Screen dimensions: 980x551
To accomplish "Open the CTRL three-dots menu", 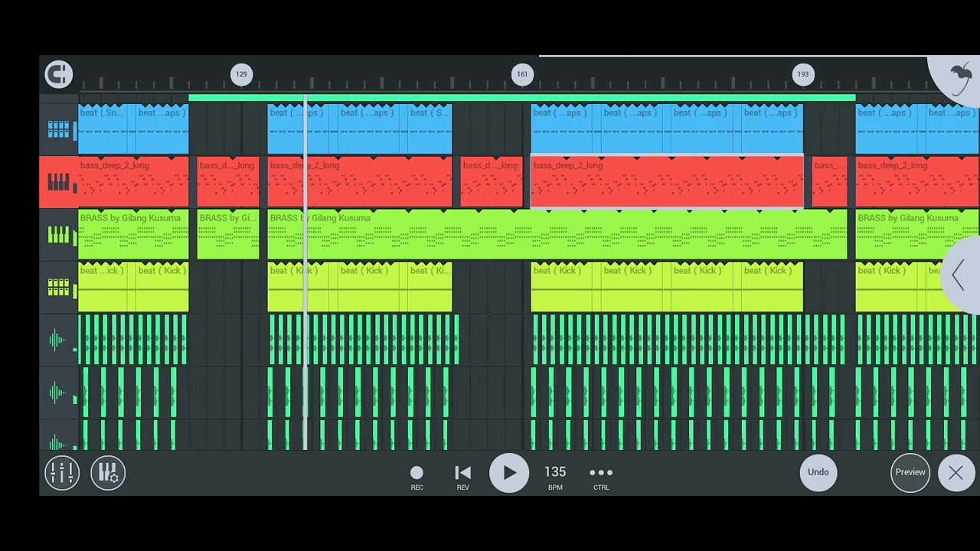I will [x=601, y=478].
